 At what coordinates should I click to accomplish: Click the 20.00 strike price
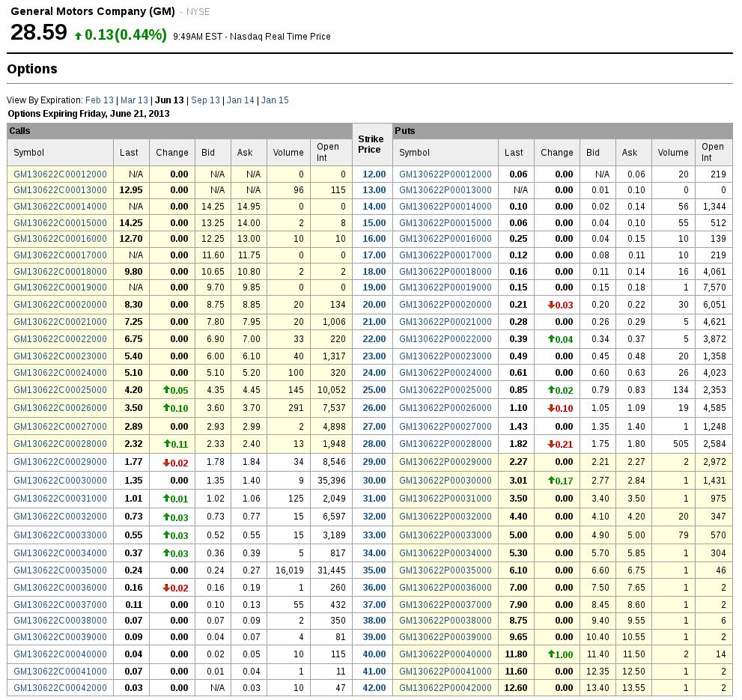[374, 305]
